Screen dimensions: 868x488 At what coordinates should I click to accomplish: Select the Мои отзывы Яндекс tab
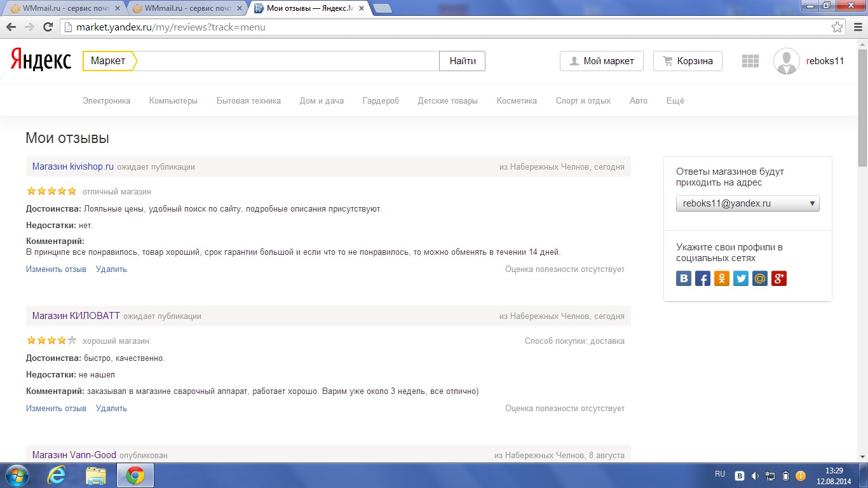click(309, 8)
